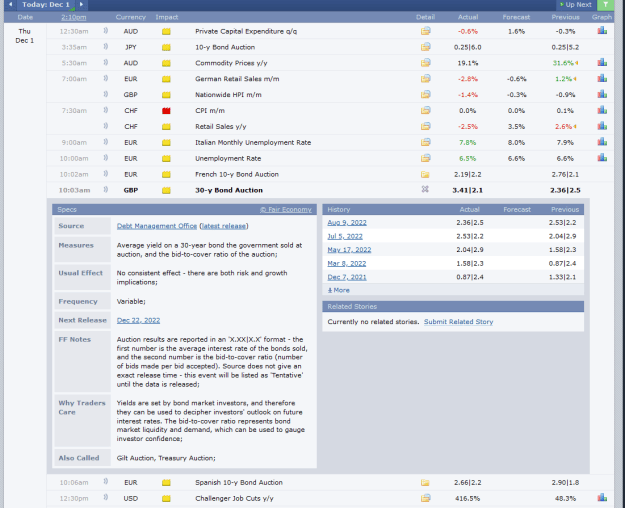The height and width of the screenshot is (508, 625).
Task: Toggle sound alert for AUD 12:30am event
Action: pyautogui.click(x=106, y=31)
